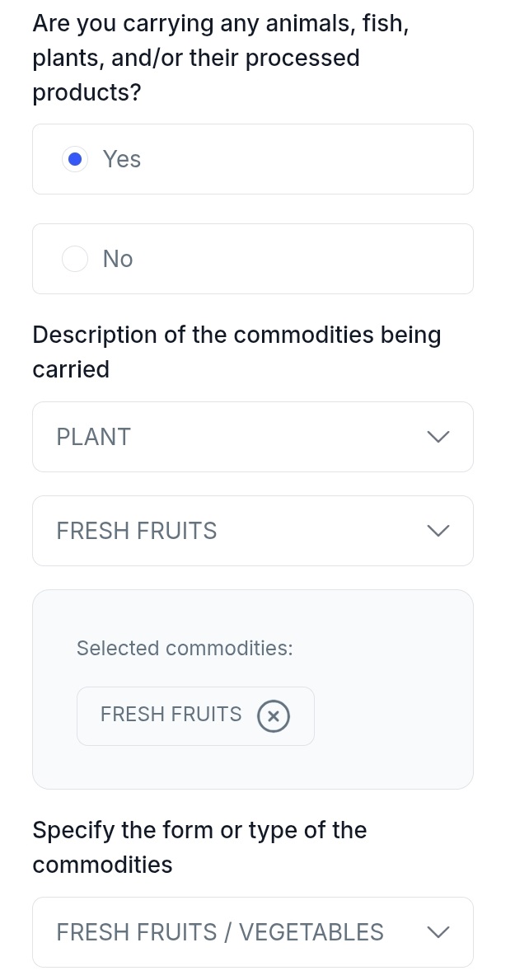This screenshot has height=980, width=515.
Task: Click the "Yes" option label text
Action: [x=122, y=159]
